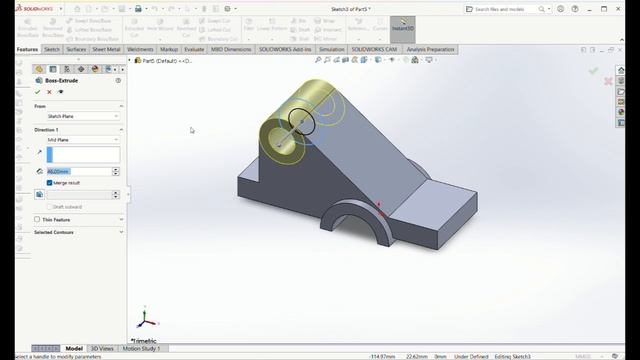Switch to Motion Study 1 tab

[x=142, y=349]
